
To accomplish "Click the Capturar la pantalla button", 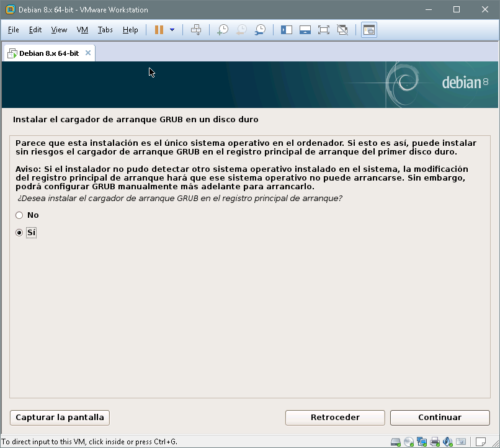I will coord(60,418).
